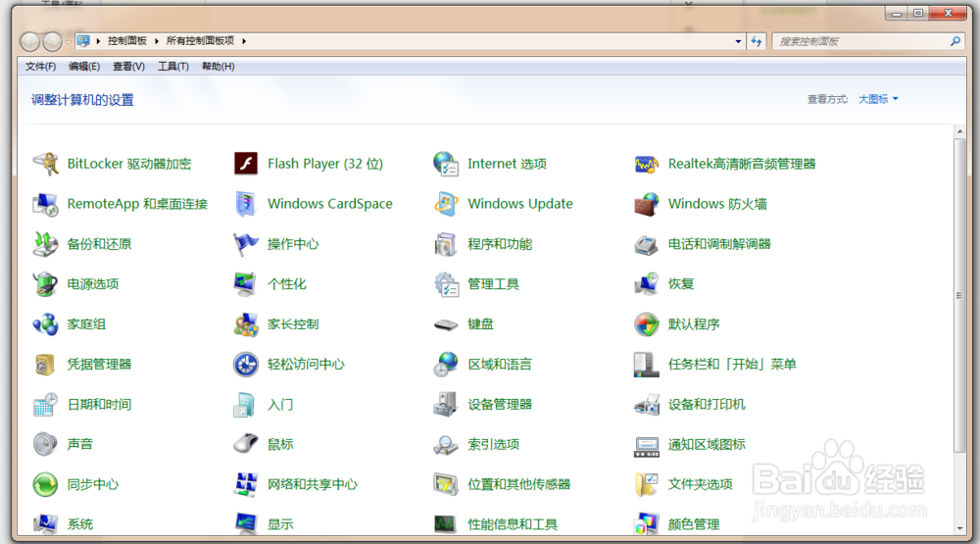Screen dimensions: 980x544
Task: Open Realtek高清晰音频管理器 icon
Action: [646, 164]
